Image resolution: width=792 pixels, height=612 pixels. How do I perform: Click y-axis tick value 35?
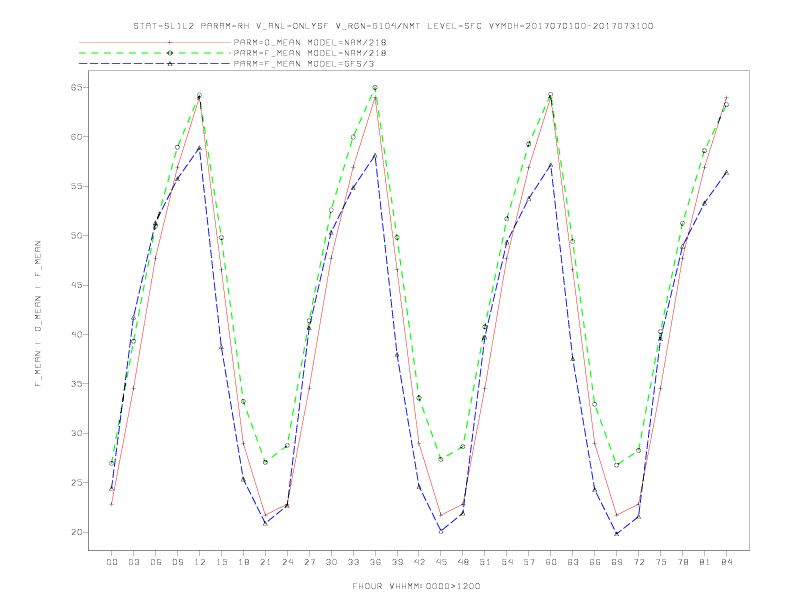tap(76, 384)
